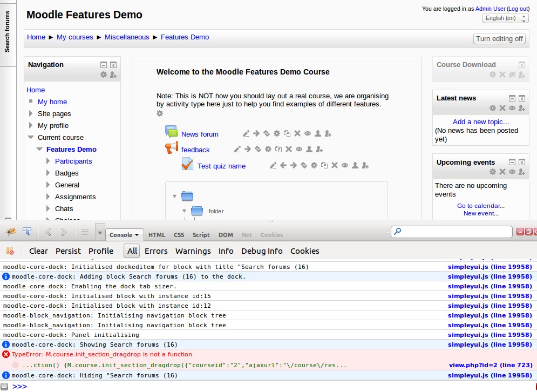Image resolution: width=537 pixels, height=392 pixels.
Task: Click the Turn editing off button
Action: (x=499, y=39)
